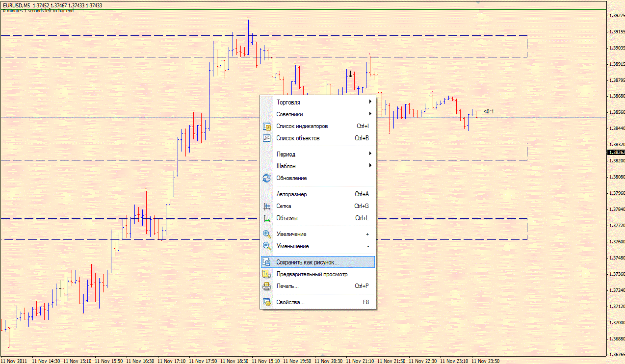Viewport: 625px width, 364px height.
Task: Expand the Советники submenu arrow
Action: click(x=370, y=114)
